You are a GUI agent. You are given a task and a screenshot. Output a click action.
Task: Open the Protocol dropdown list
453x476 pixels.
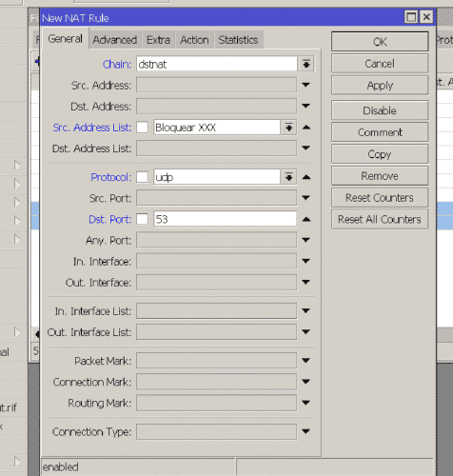[289, 177]
